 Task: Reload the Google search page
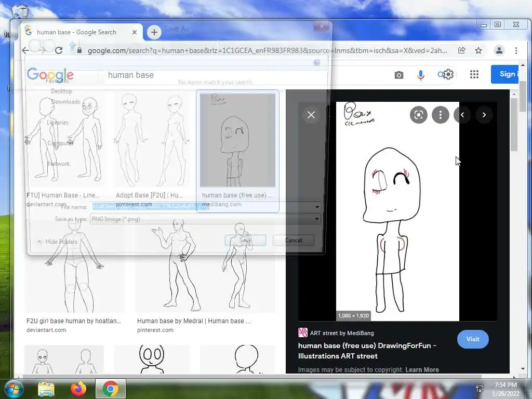tap(59, 50)
